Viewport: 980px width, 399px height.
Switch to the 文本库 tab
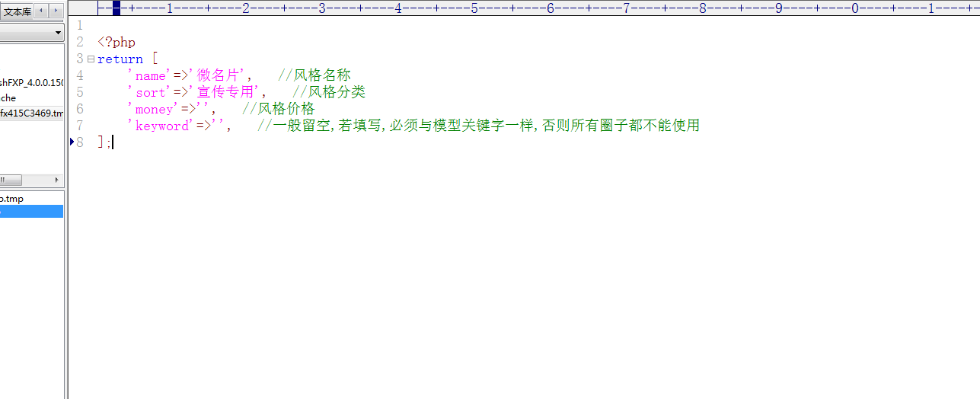click(x=17, y=11)
